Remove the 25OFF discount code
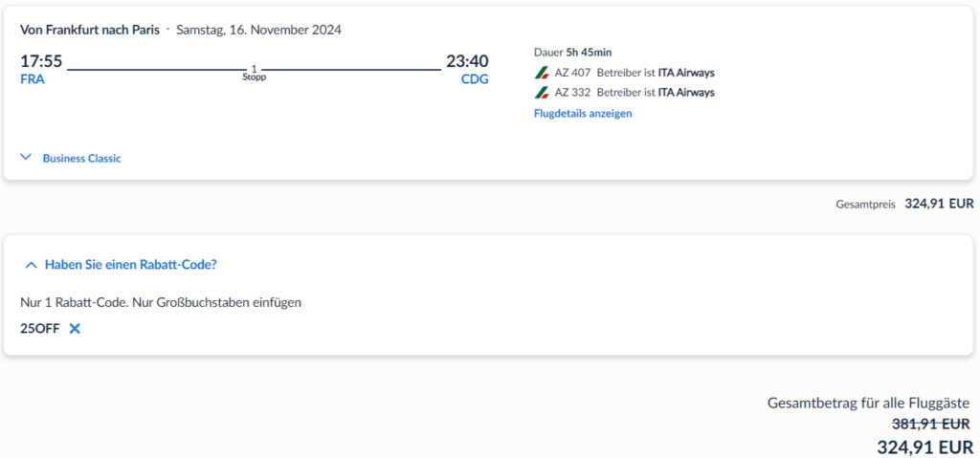980x458 pixels. [75, 328]
